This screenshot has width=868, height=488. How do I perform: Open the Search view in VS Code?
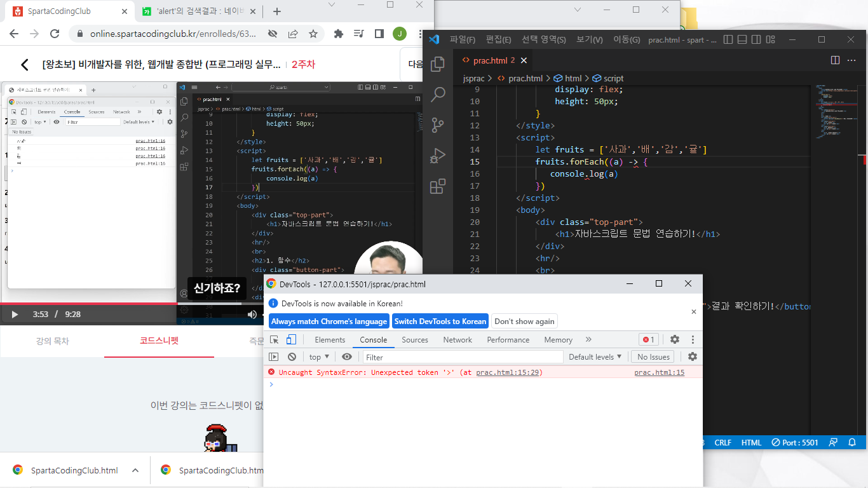(x=438, y=95)
